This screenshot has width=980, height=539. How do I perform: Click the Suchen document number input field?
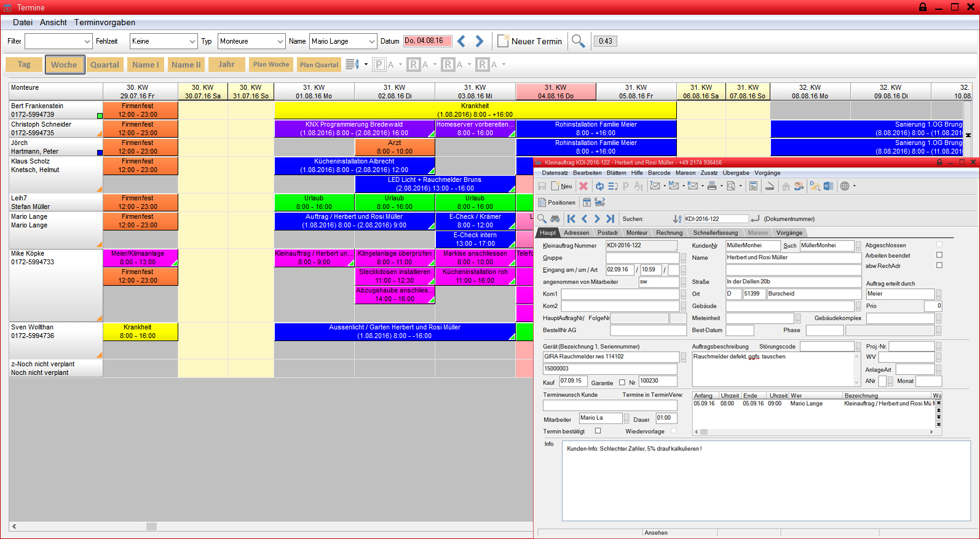click(x=716, y=219)
